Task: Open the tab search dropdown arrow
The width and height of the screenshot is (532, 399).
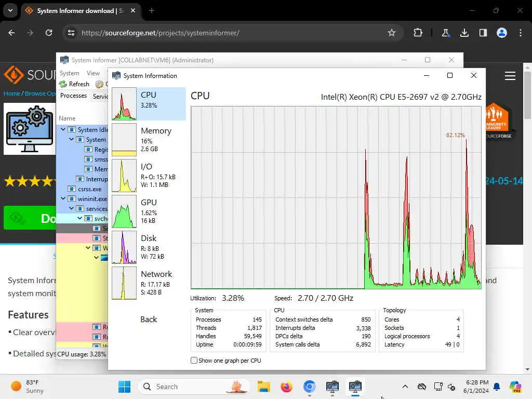Action: point(10,10)
